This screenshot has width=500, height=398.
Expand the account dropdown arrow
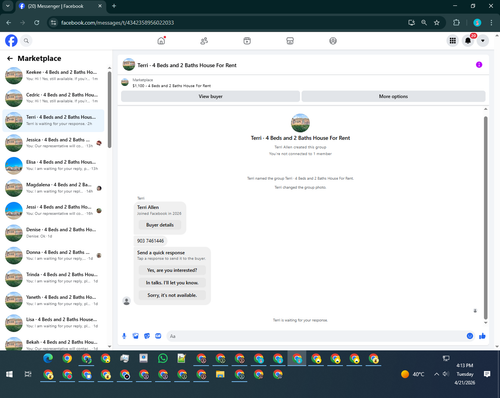(x=483, y=41)
